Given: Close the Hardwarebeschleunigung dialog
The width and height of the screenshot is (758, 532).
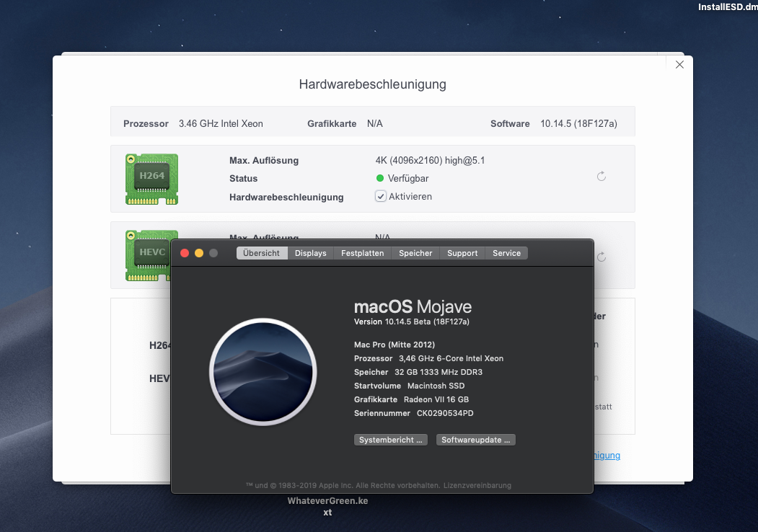Looking at the screenshot, I should click(679, 65).
